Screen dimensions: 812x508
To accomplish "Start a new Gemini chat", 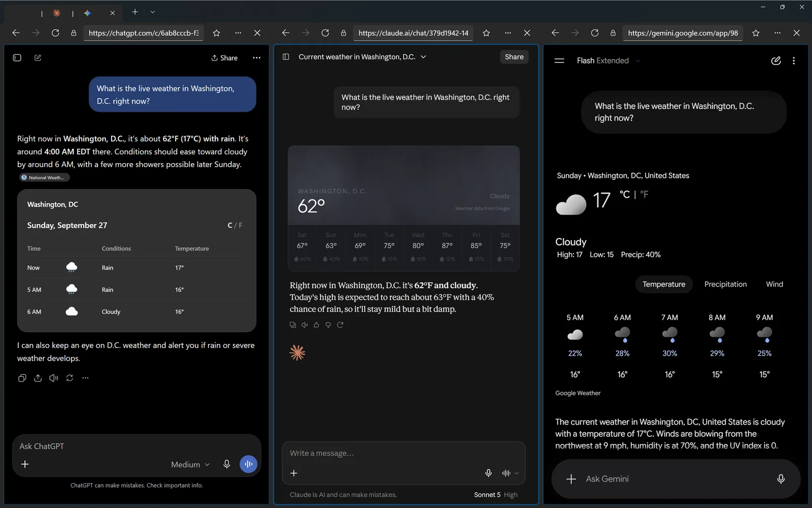I will pos(776,60).
